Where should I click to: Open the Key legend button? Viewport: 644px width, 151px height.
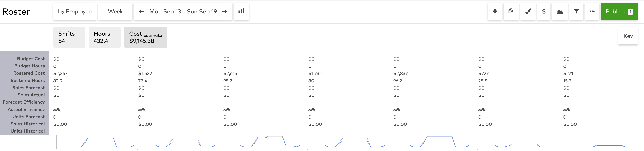tap(628, 36)
